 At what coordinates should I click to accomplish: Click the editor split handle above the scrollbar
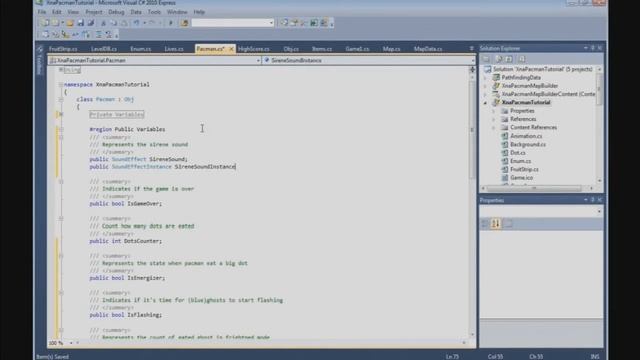(x=472, y=70)
